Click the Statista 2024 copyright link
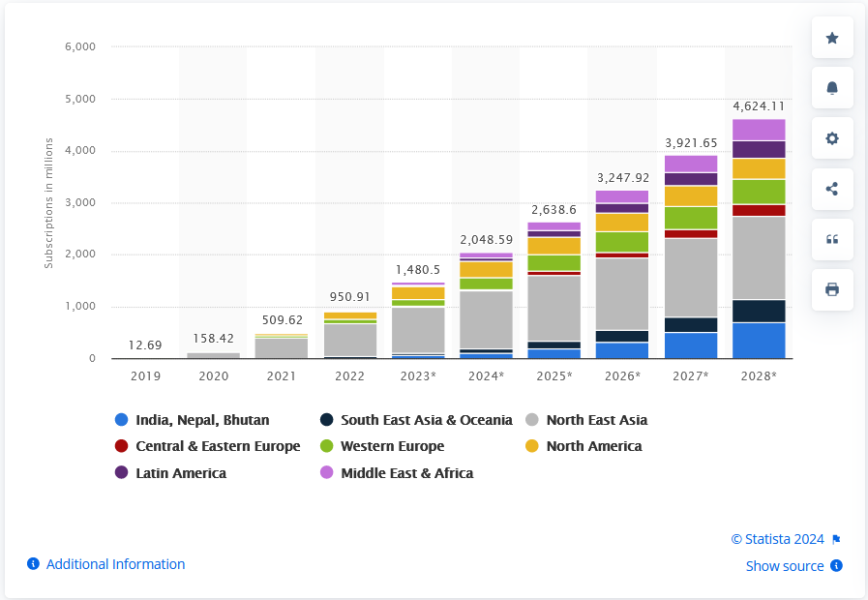Viewport: 868px width, 600px height. tap(777, 539)
